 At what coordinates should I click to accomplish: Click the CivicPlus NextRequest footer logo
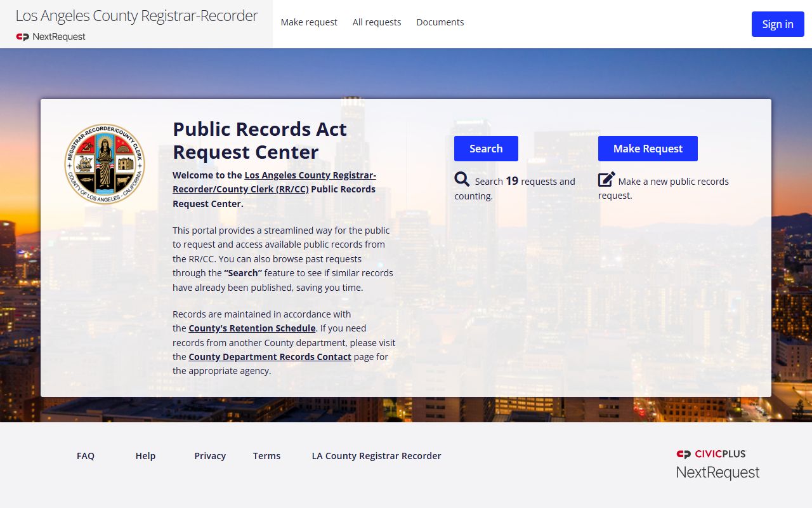tap(717, 464)
